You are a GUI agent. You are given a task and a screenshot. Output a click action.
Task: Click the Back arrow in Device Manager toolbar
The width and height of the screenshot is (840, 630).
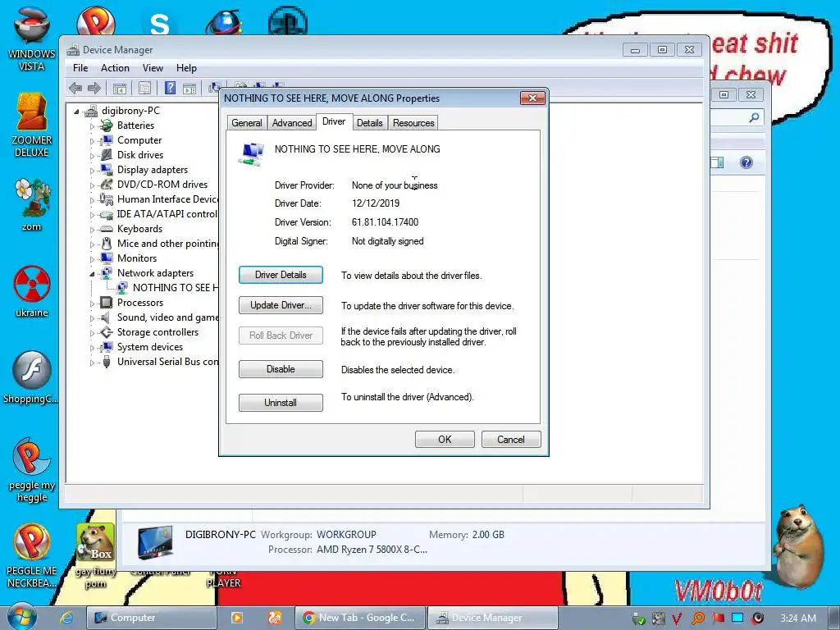(x=75, y=88)
